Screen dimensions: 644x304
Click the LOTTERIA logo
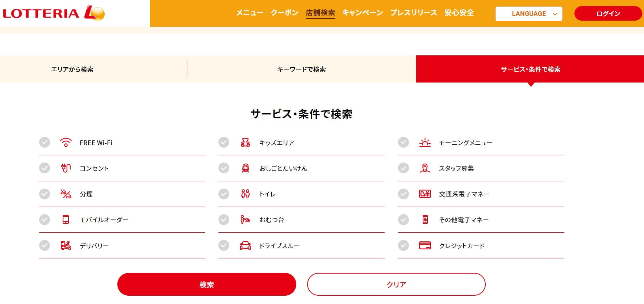click(x=54, y=13)
